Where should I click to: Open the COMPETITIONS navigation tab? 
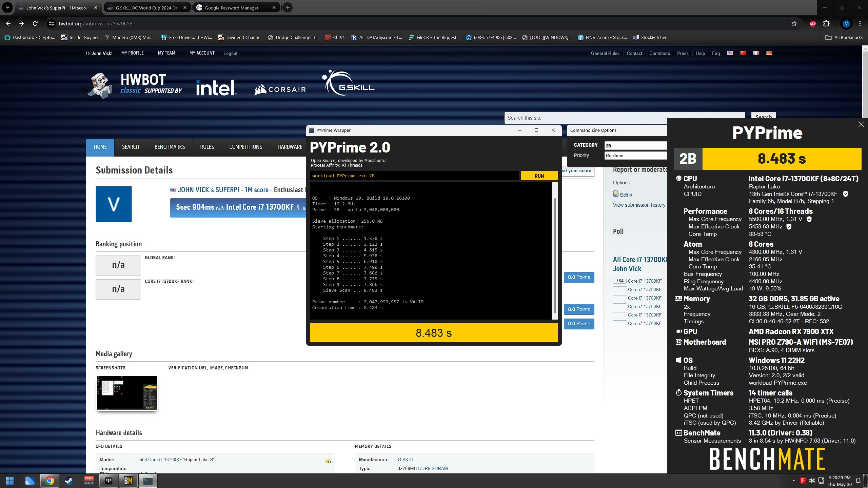coord(245,147)
